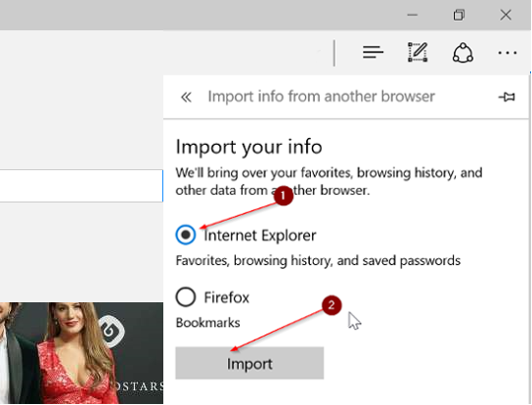Click the 'Import your info' heading
The height and width of the screenshot is (405, 532).
coord(248,147)
